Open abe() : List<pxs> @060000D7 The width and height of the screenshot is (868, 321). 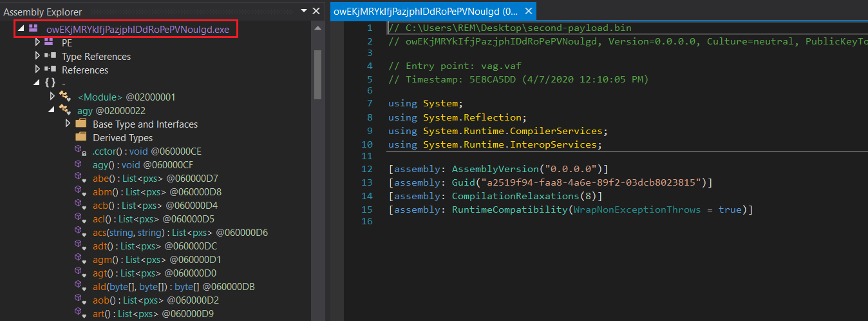[x=156, y=178]
